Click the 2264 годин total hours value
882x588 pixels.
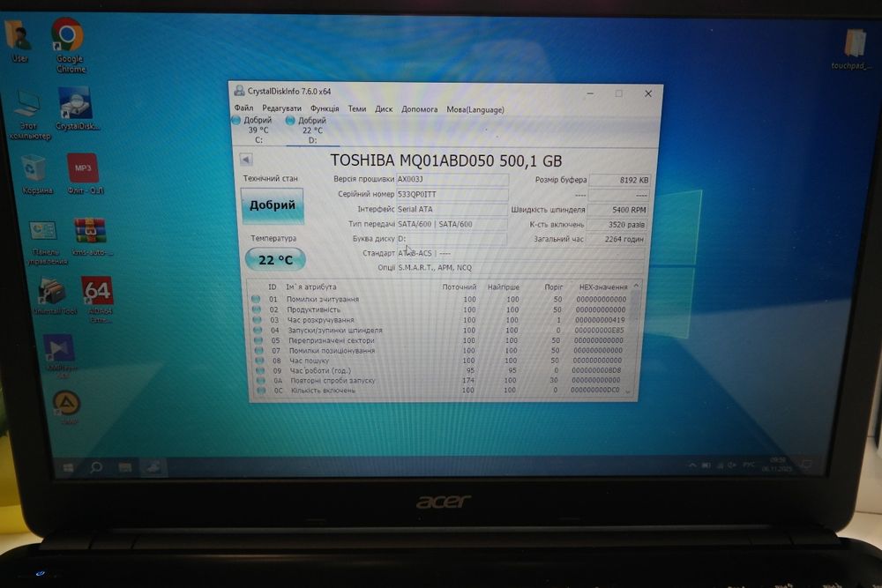pos(617,239)
